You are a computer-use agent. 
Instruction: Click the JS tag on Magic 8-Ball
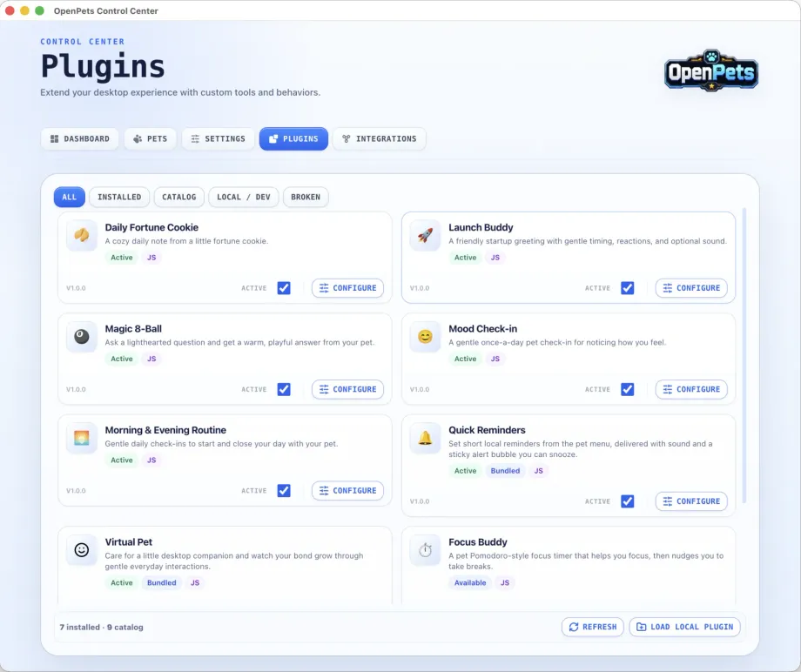point(151,359)
